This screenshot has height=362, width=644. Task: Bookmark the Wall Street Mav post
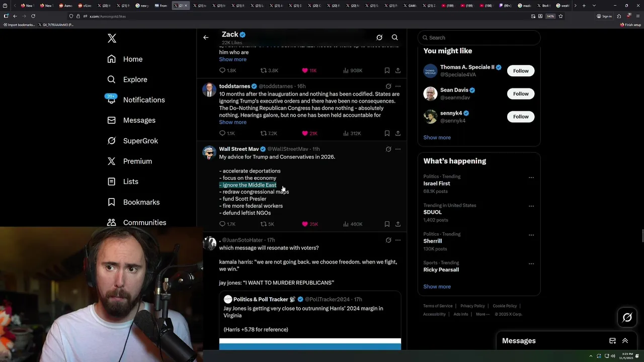(x=387, y=224)
